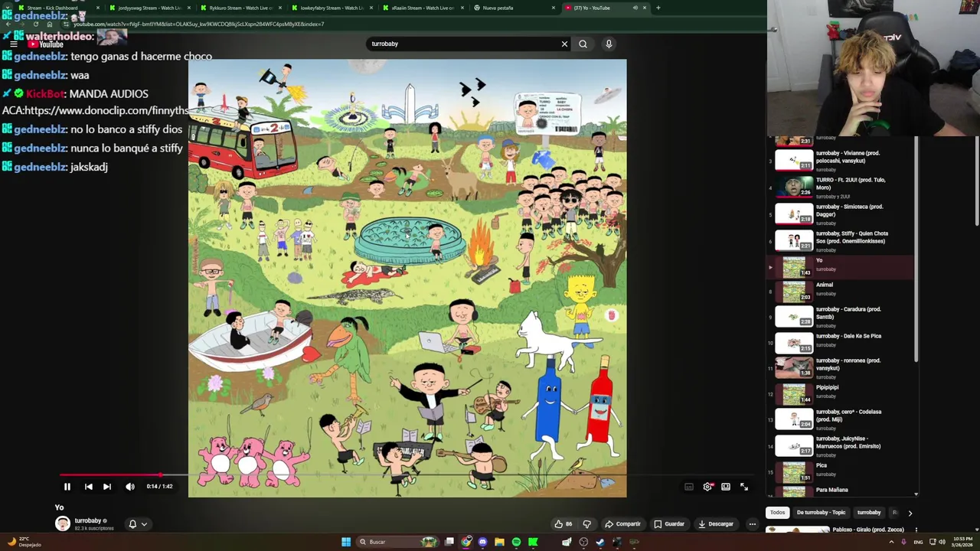This screenshot has height=551, width=980.
Task: Mute the video volume
Action: [130, 487]
